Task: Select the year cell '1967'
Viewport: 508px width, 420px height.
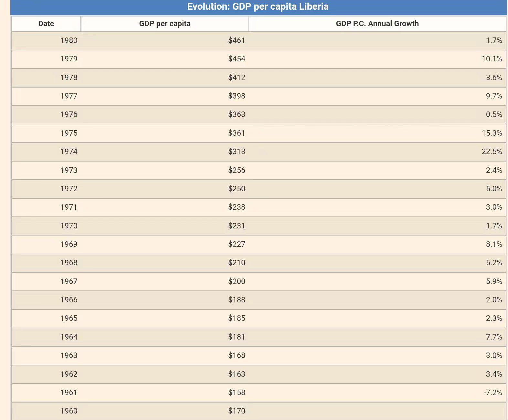Action: (69, 281)
